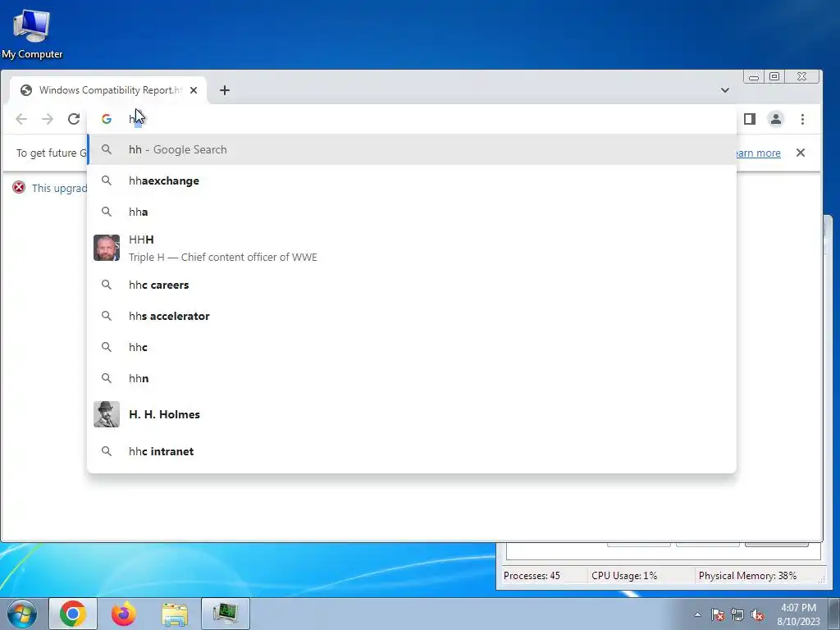Click search icon beside 'hhs accelerator'

[x=107, y=316]
